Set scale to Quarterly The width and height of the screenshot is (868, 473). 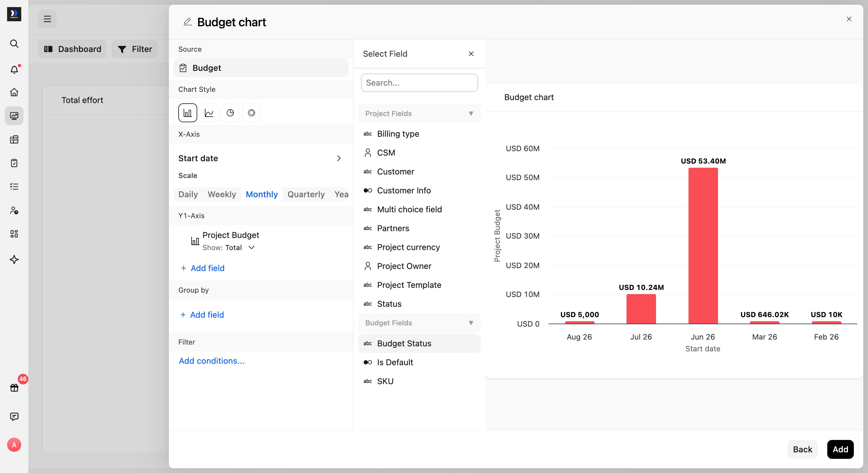(306, 194)
